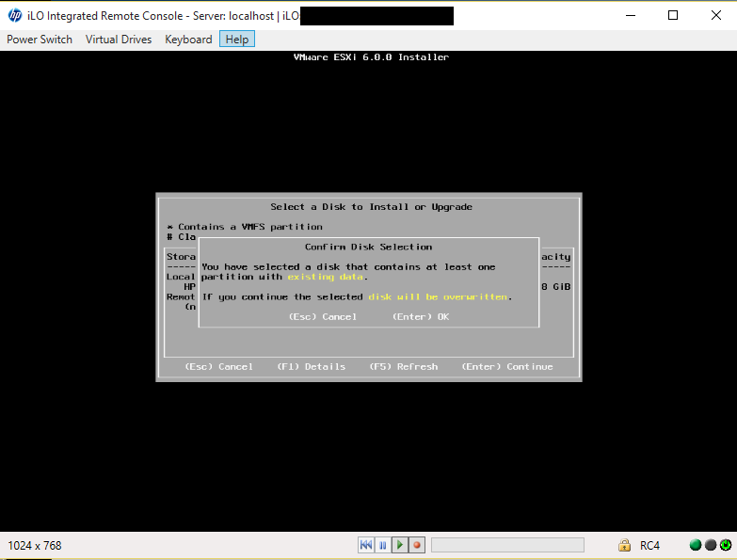737x560 pixels.
Task: Click the red record icon
Action: (x=416, y=545)
